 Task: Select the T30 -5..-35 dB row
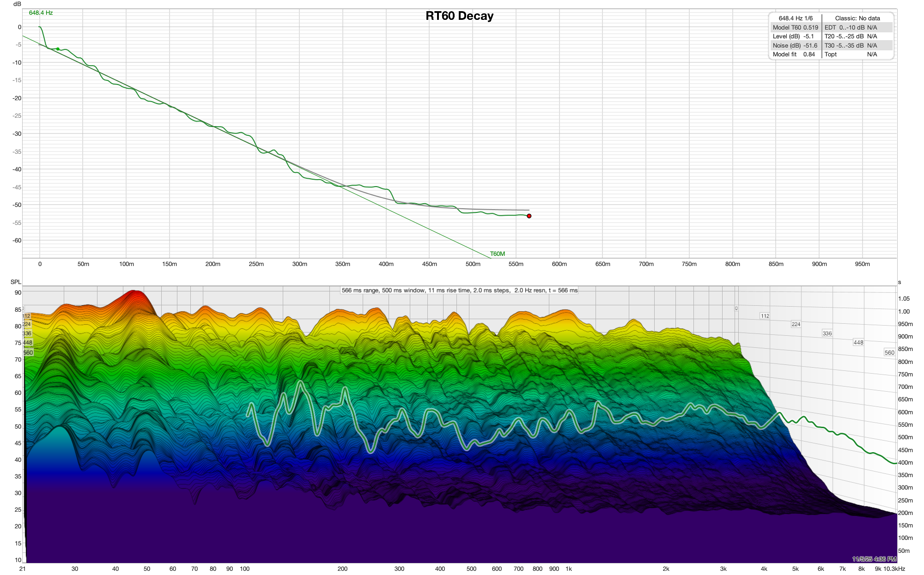851,45
